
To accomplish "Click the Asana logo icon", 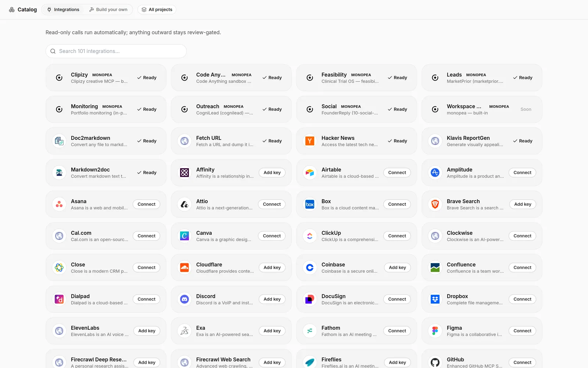I will [x=59, y=204].
